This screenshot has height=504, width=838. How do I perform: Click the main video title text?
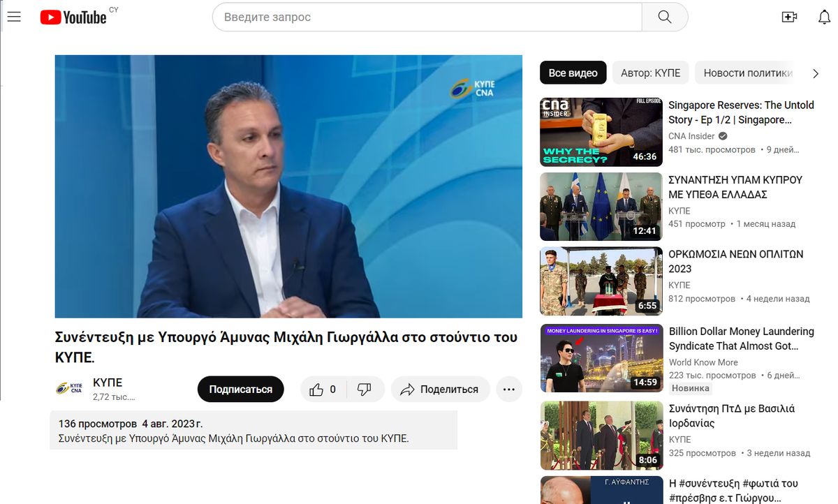pyautogui.click(x=286, y=347)
